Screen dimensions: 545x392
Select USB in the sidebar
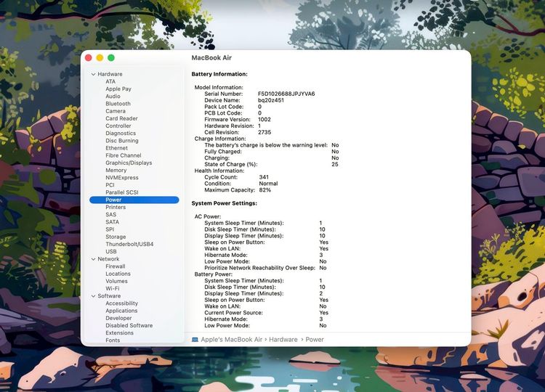tap(111, 252)
